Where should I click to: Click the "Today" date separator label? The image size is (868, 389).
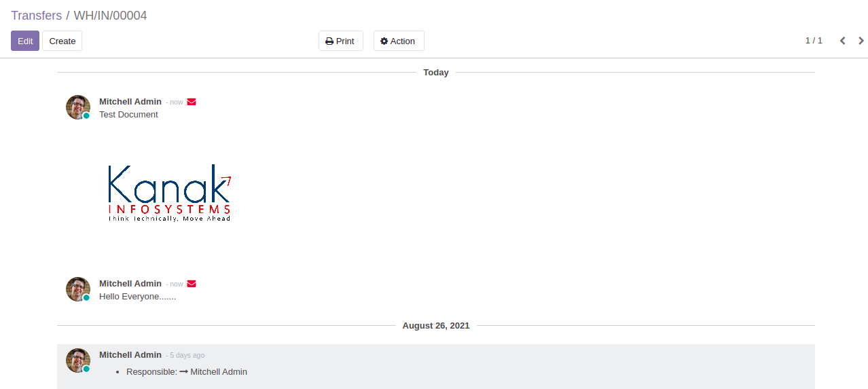[x=436, y=73]
